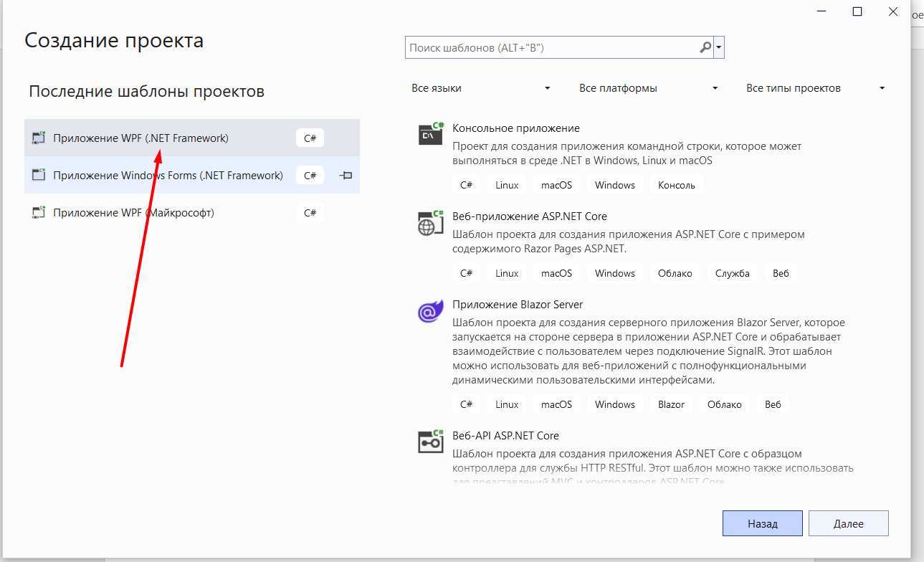Click C# tag next to Windows Forms template

tap(310, 176)
